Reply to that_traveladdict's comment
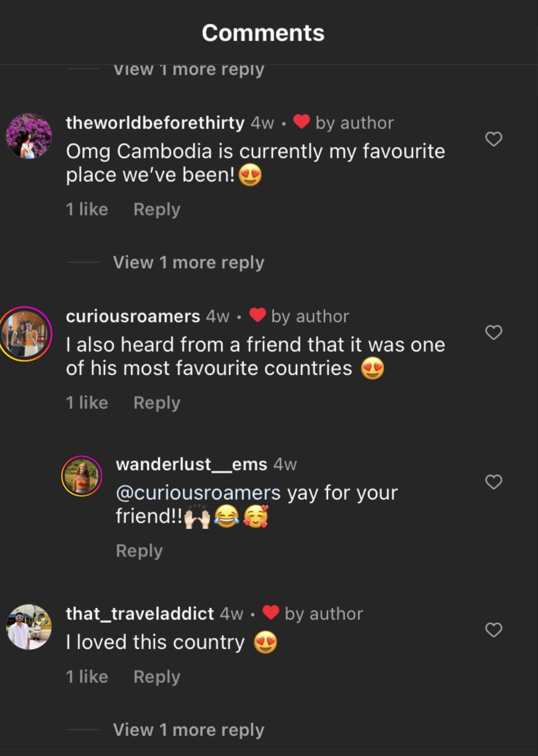Viewport: 538px width, 756px height. coord(157,677)
